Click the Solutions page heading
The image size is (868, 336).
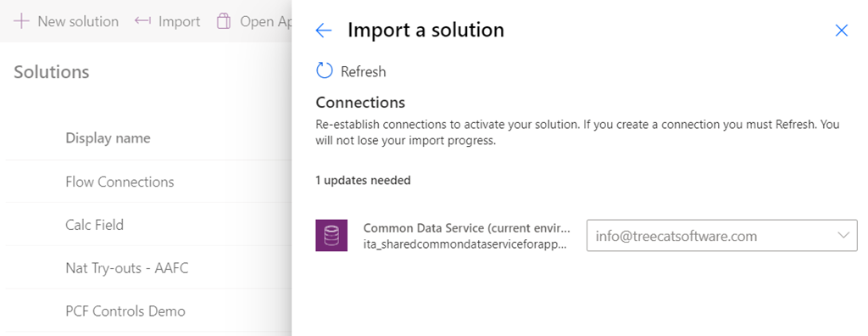tap(52, 72)
